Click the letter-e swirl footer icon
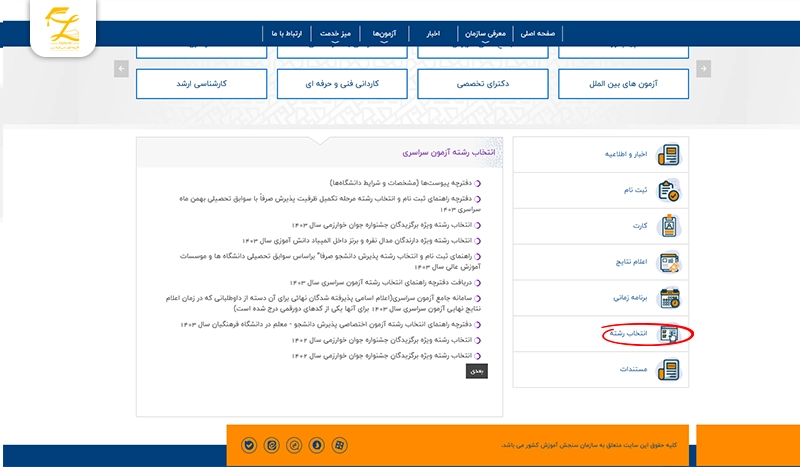This screenshot has height=467, width=800. [271, 445]
